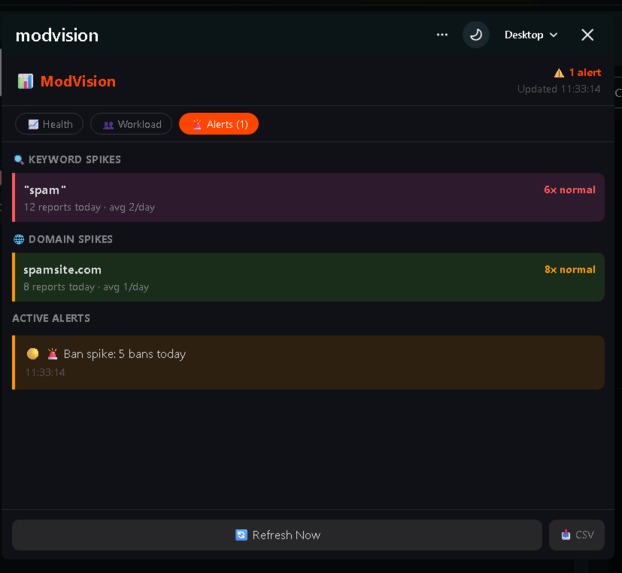Click the 'Updated 11:33:14' timestamp
Screen dimensions: 622x573
click(x=559, y=89)
